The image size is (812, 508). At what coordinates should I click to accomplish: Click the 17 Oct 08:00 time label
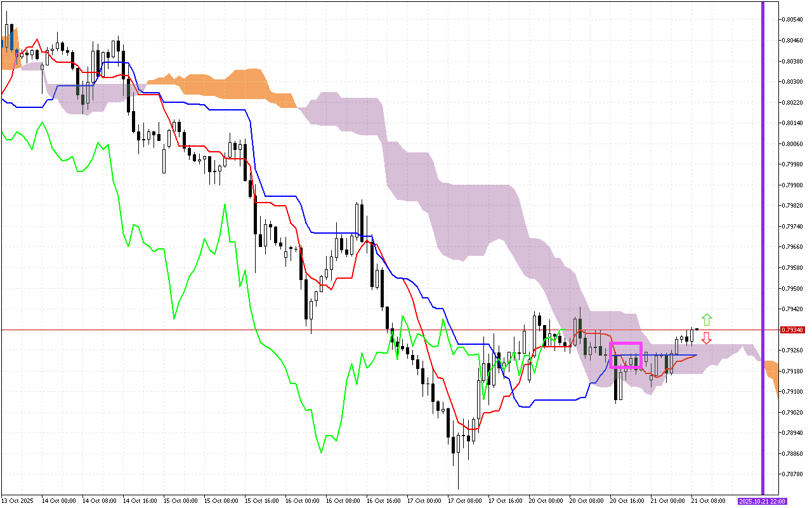[x=465, y=501]
